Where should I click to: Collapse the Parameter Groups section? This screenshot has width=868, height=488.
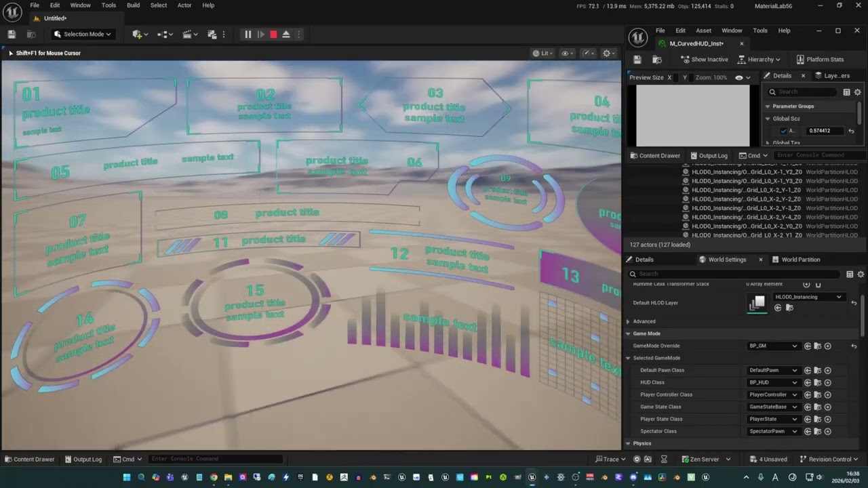[x=768, y=106]
